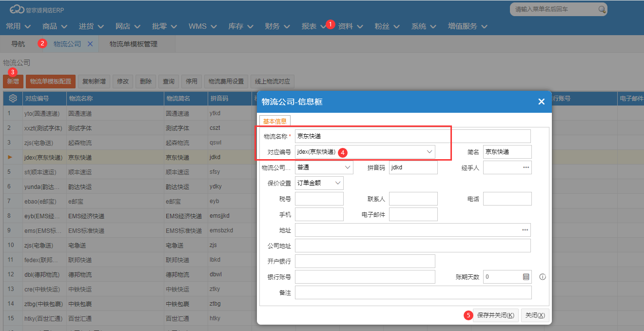Click the 公司地址 input field
This screenshot has width=644, height=331.
coord(413,246)
